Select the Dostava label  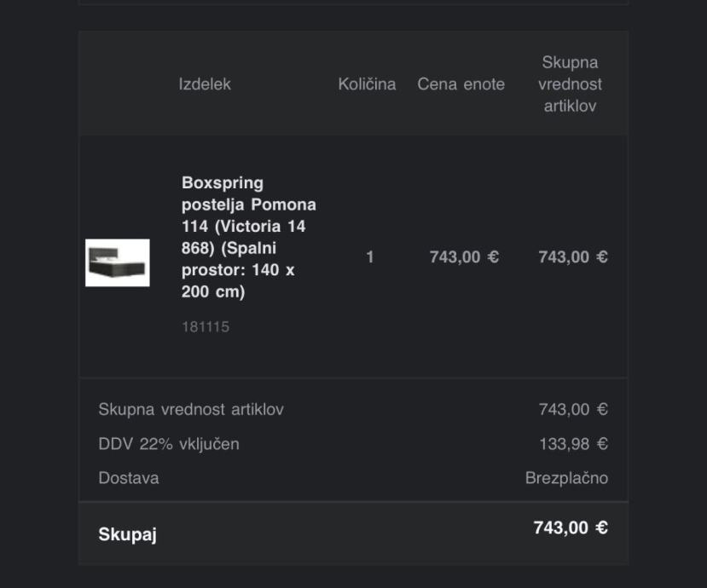(129, 478)
